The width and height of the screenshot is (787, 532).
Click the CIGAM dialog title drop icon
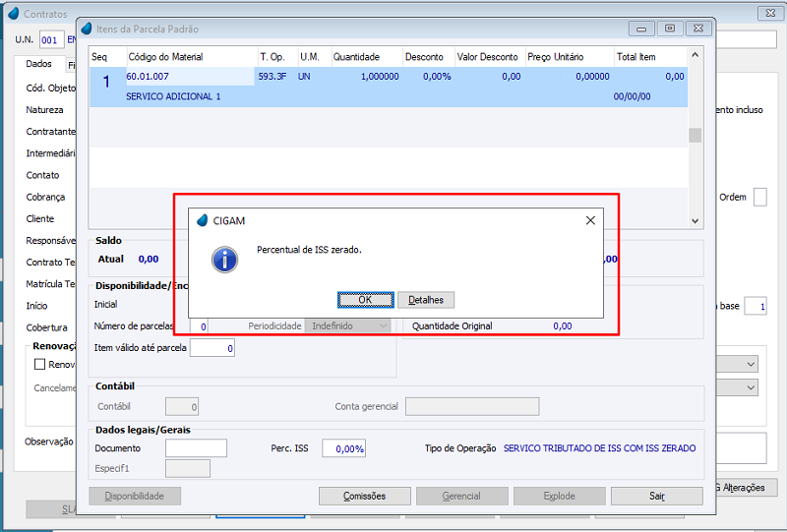[x=203, y=220]
